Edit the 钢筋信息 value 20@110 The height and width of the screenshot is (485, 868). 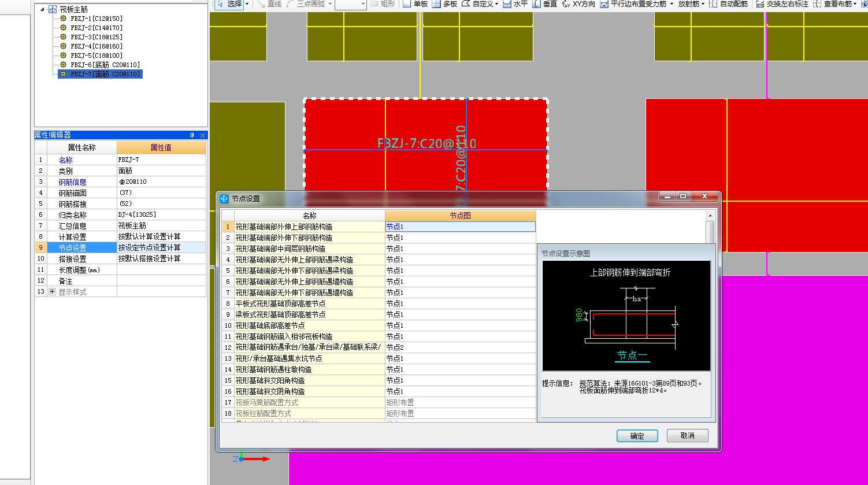[x=161, y=182]
